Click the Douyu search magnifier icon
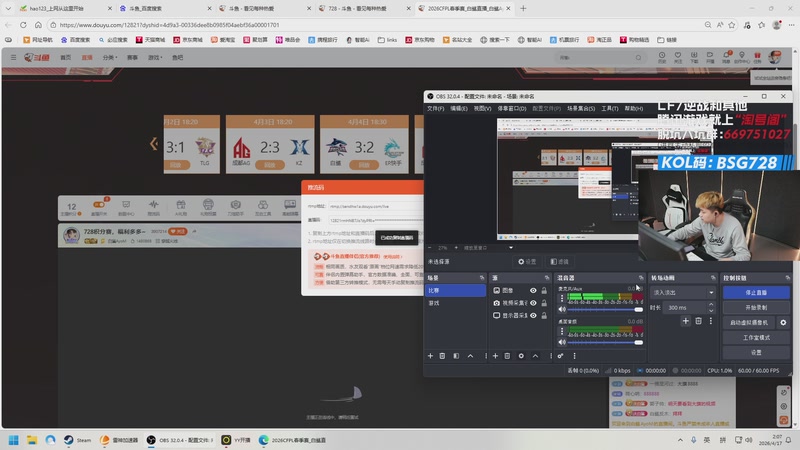This screenshot has width=800, height=450. point(638,58)
